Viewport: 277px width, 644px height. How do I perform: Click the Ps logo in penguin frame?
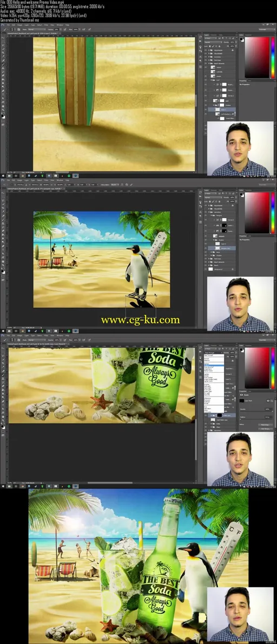pyautogui.click(x=3, y=180)
